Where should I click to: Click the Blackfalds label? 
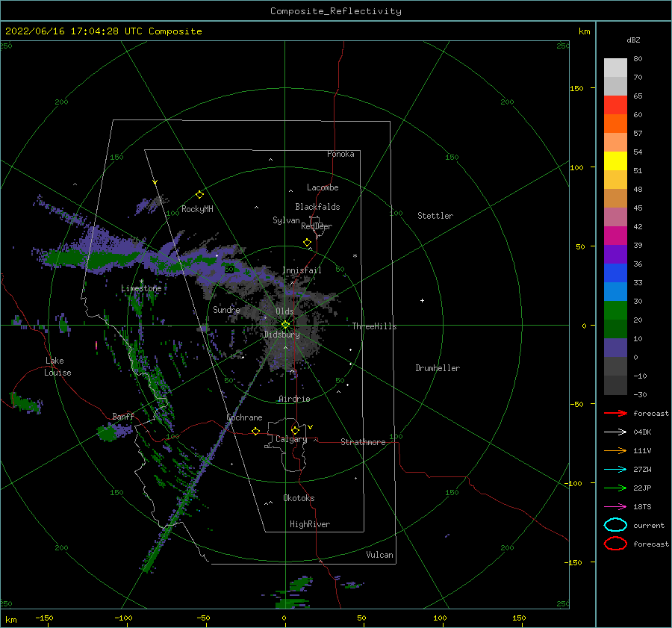pyautogui.click(x=317, y=207)
